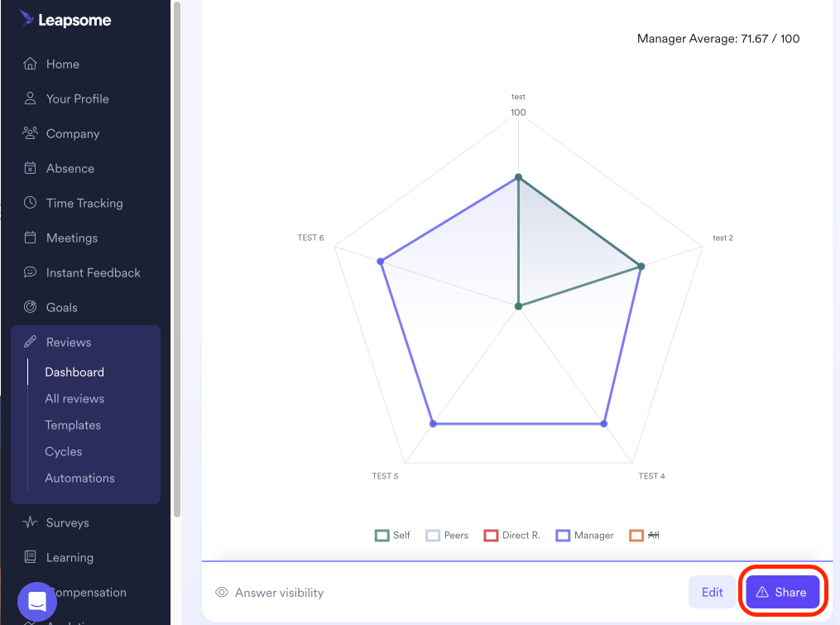Click the Share button

click(x=782, y=592)
